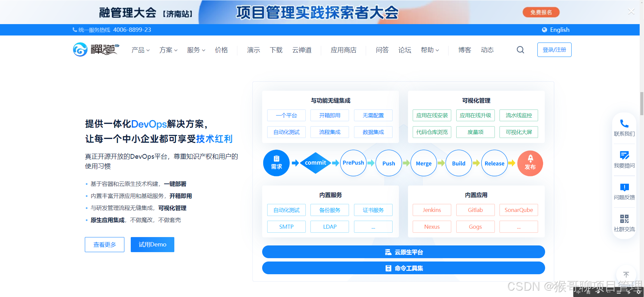Click the 备份服务 box
The width and height of the screenshot is (644, 297).
click(330, 210)
